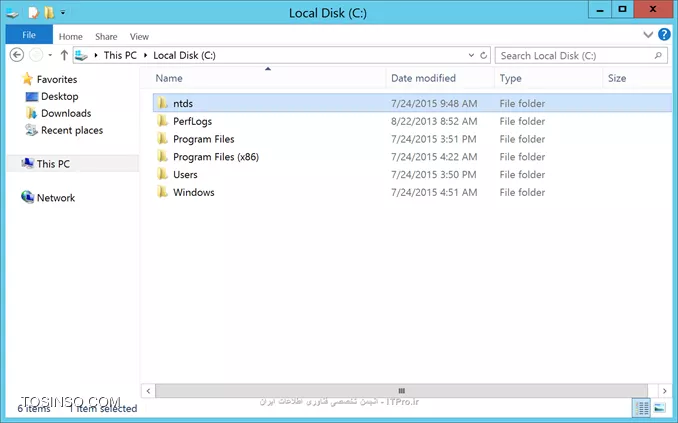Switch to Details view layout icon
This screenshot has width=678, height=423.
coord(642,408)
